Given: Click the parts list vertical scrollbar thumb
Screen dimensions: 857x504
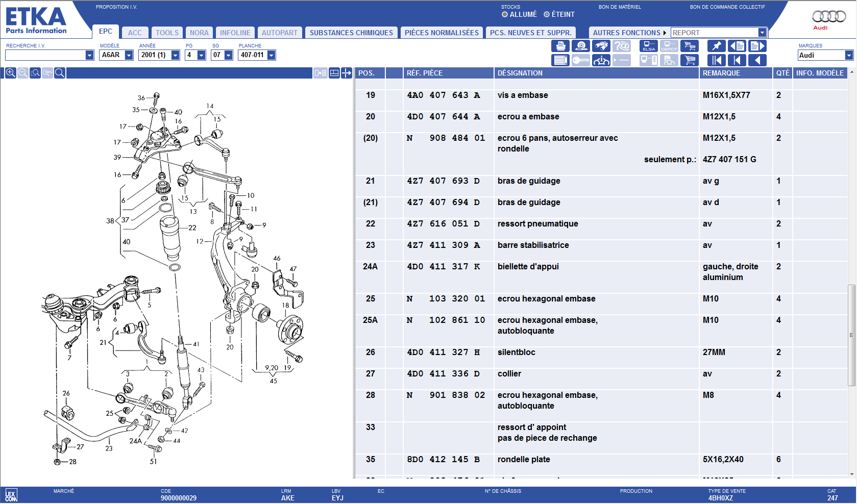Looking at the screenshot, I should [851, 335].
